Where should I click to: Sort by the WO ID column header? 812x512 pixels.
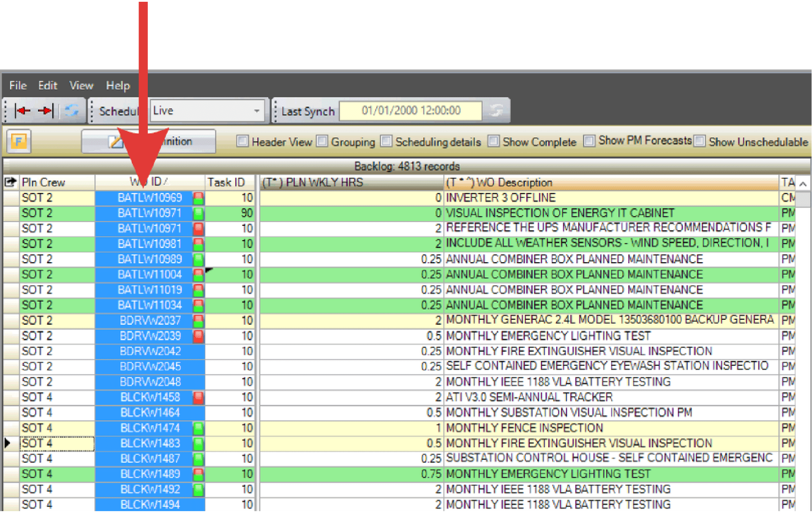click(x=150, y=182)
